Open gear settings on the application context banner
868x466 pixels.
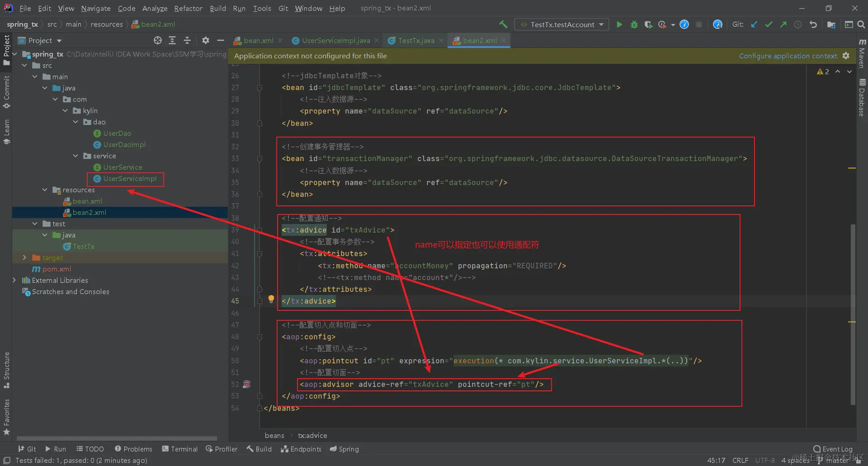(846, 56)
